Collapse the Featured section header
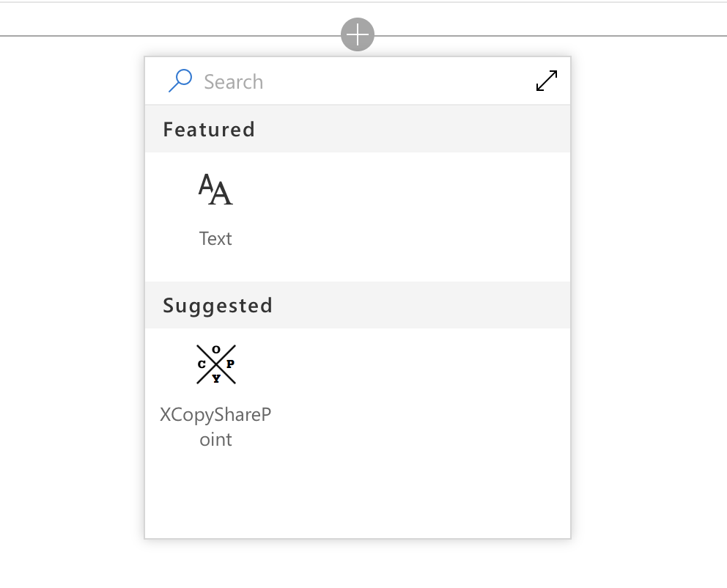 pyautogui.click(x=209, y=129)
